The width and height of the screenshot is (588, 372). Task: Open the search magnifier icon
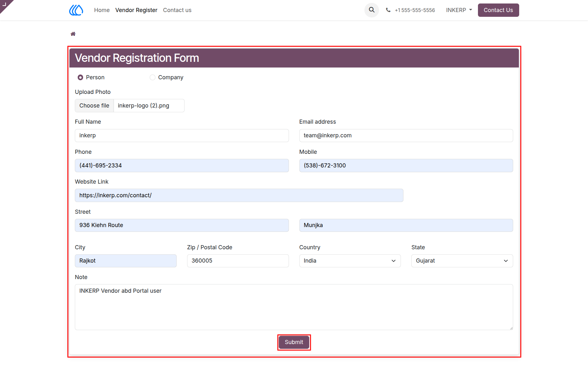pos(372,10)
